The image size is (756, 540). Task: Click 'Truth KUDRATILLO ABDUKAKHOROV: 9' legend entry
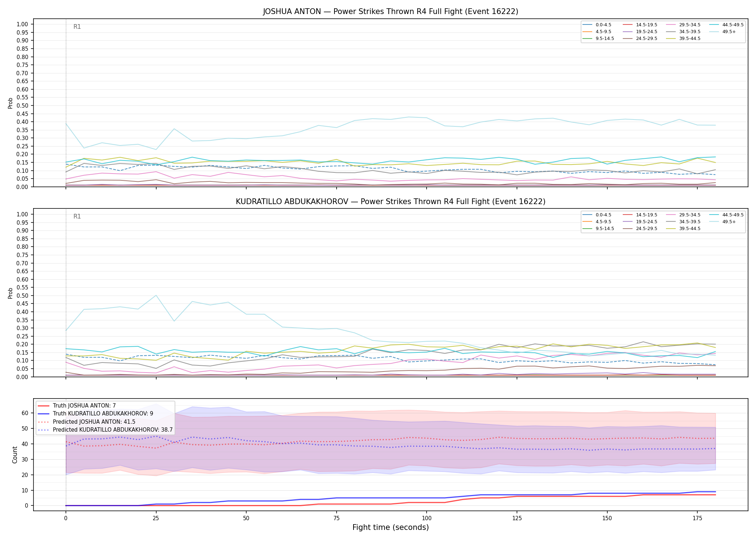tap(95, 414)
